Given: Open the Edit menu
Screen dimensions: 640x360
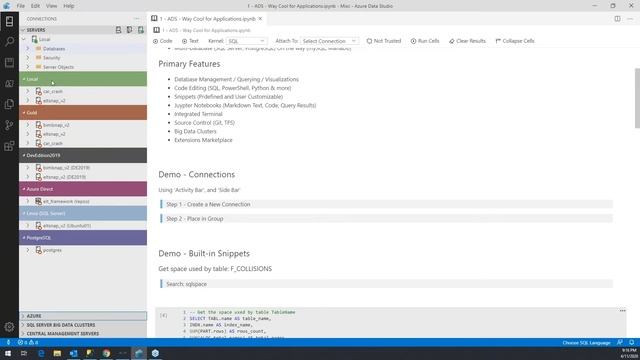Looking at the screenshot, I should [x=35, y=6].
